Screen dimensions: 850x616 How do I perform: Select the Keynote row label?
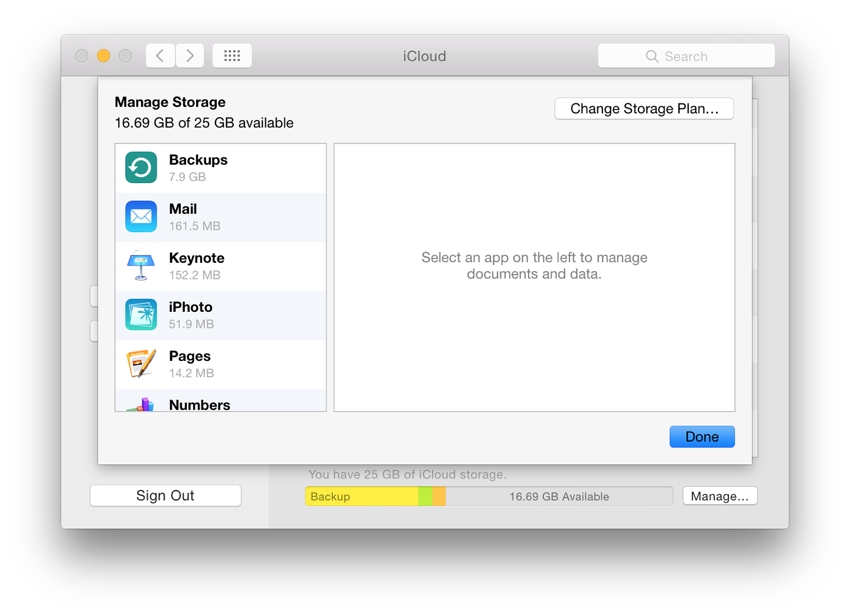point(197,258)
